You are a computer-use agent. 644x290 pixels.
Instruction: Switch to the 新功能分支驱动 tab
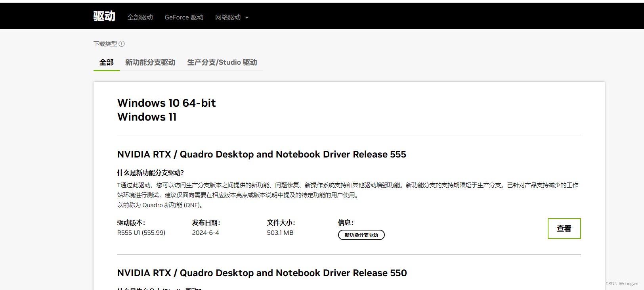point(150,62)
